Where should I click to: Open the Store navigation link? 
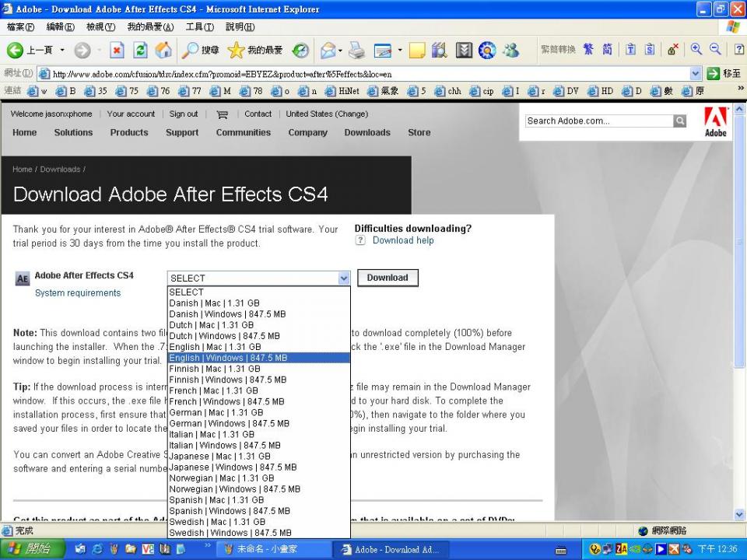419,132
